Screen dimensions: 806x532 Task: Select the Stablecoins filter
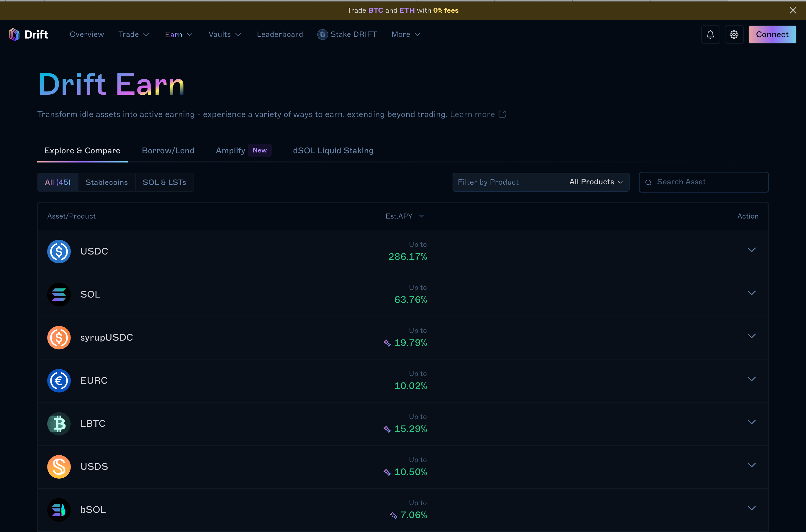tap(107, 182)
